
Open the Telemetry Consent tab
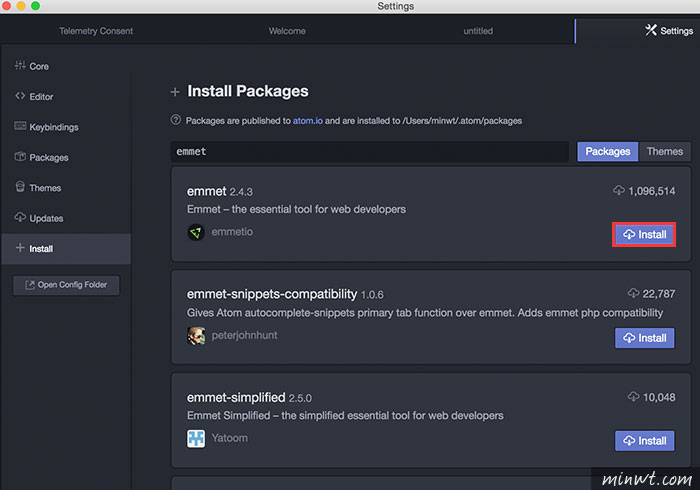(96, 31)
